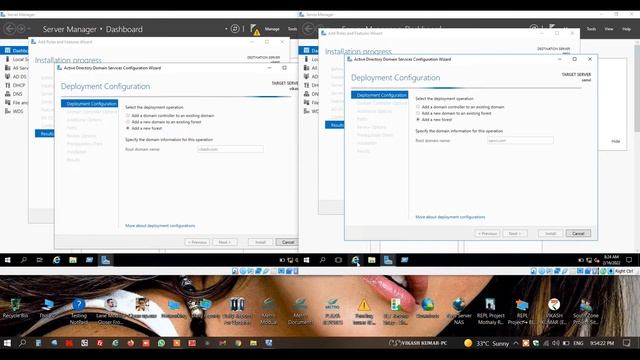Open host notification center icon
640x360 pixels.
point(627,343)
